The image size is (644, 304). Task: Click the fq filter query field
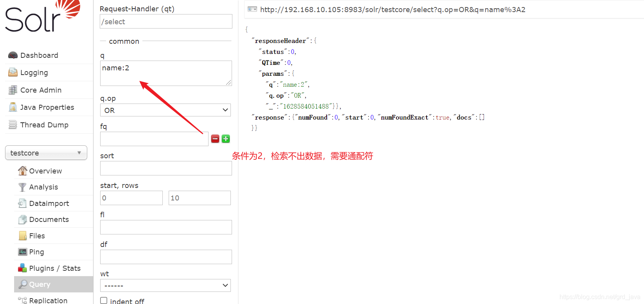(x=154, y=139)
